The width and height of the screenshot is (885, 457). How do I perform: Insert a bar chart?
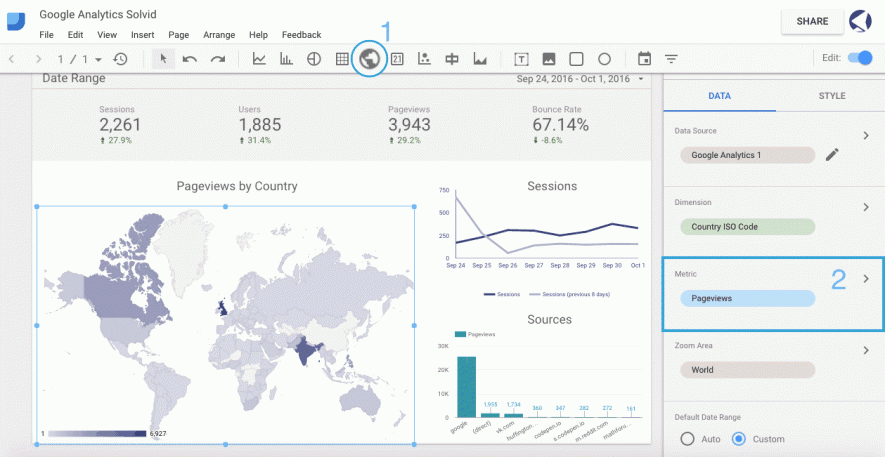click(287, 59)
